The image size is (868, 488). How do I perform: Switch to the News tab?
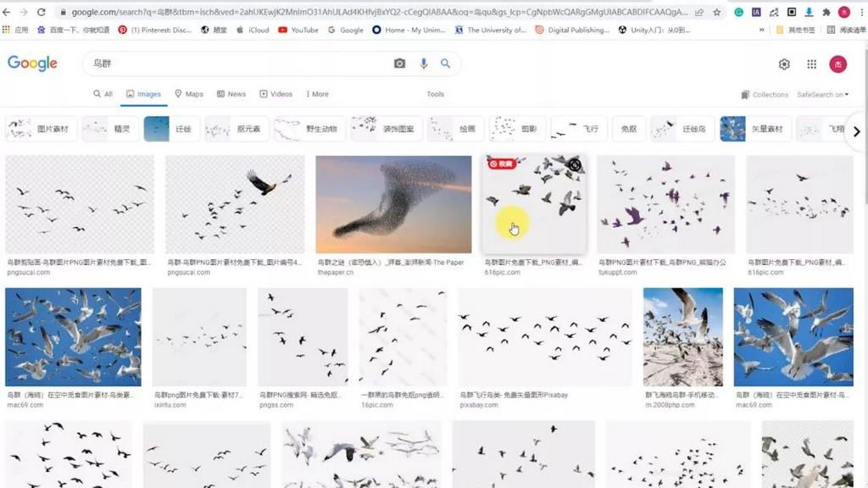click(x=231, y=94)
